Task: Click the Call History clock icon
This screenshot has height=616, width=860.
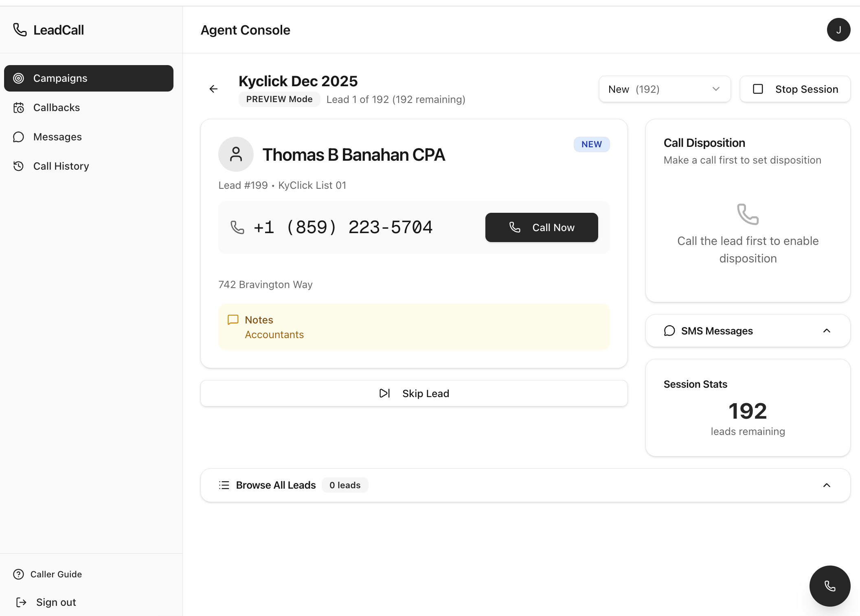Action: (x=19, y=166)
